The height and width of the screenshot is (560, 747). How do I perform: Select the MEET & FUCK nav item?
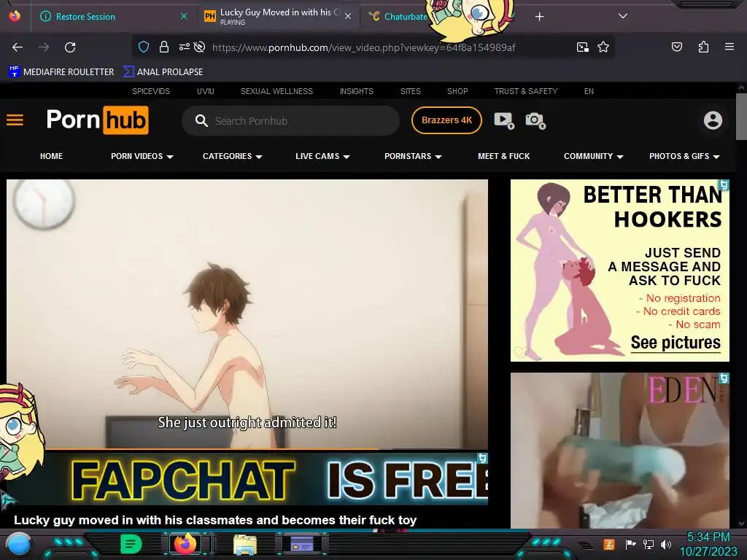[x=503, y=156]
